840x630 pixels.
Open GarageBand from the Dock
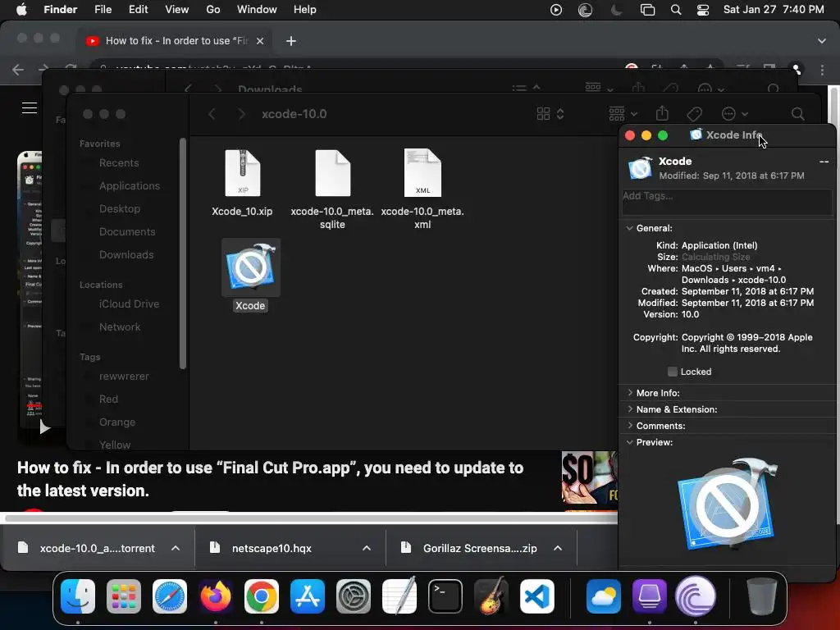491,596
